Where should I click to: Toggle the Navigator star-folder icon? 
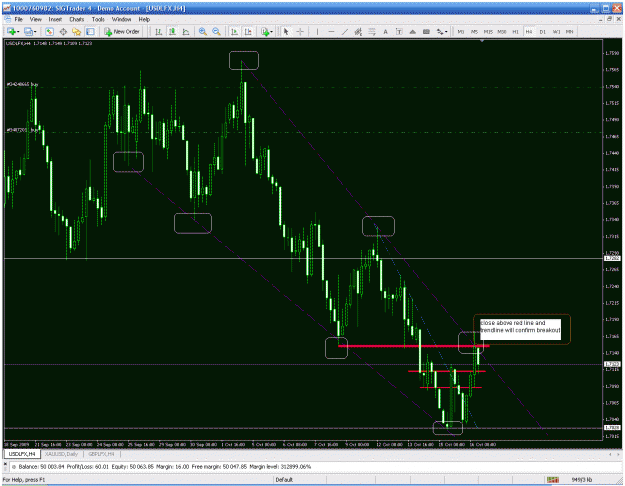pyautogui.click(x=77, y=31)
